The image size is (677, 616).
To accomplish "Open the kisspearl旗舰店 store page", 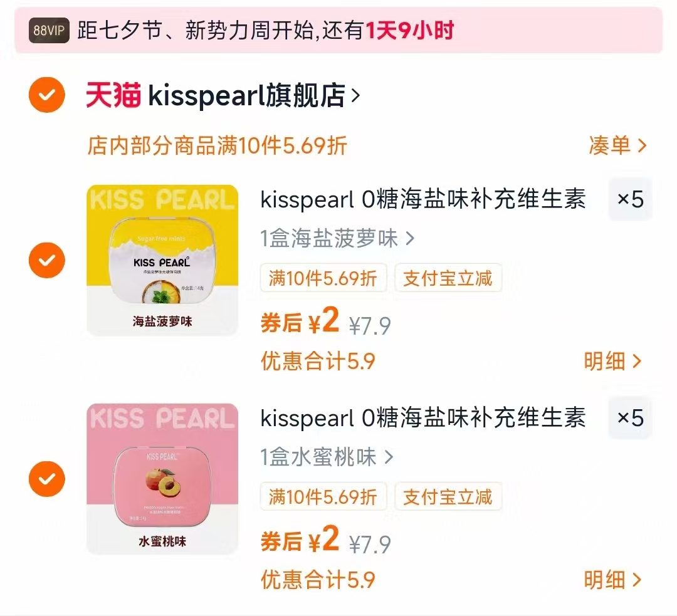I will coord(253,96).
